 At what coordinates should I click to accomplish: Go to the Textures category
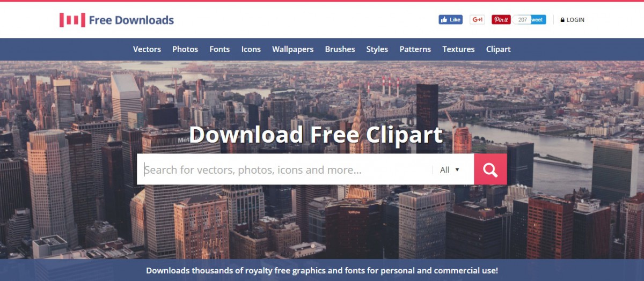458,49
